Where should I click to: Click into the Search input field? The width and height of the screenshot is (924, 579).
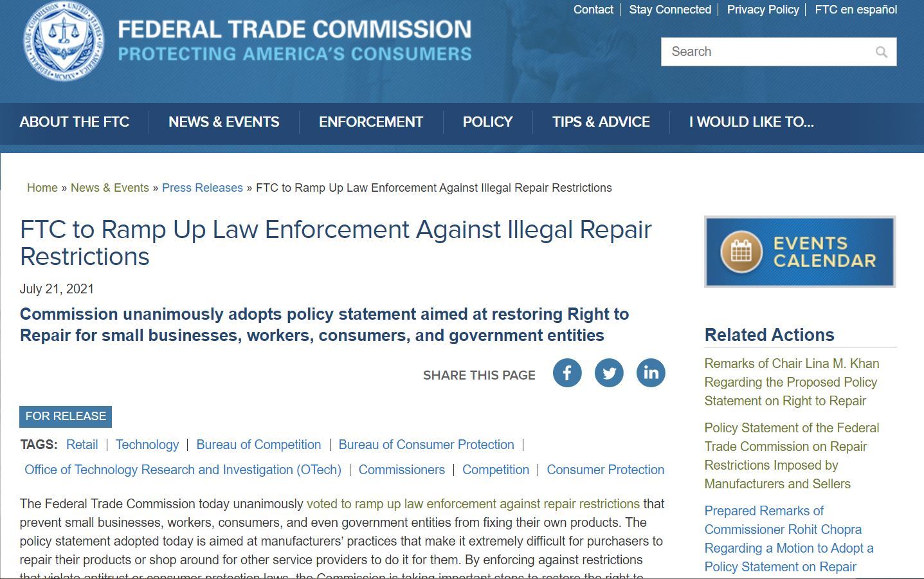(765, 52)
